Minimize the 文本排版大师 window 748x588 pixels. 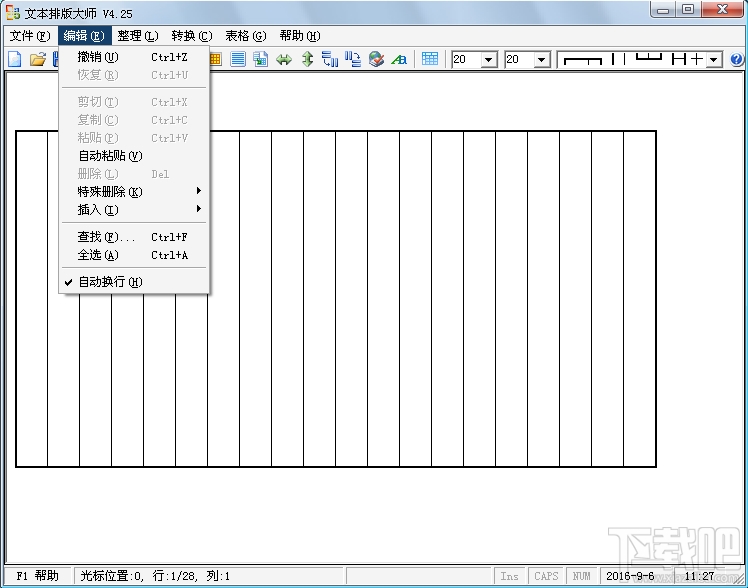663,10
